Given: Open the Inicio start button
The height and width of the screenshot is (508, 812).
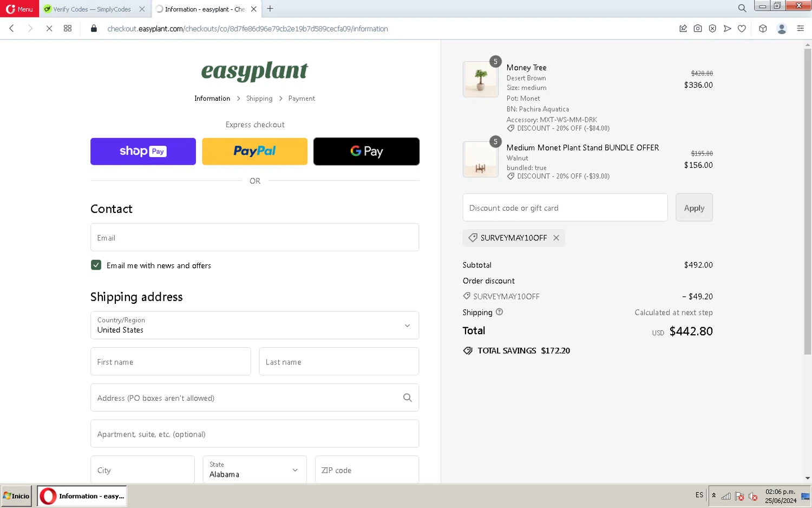Looking at the screenshot, I should (16, 496).
